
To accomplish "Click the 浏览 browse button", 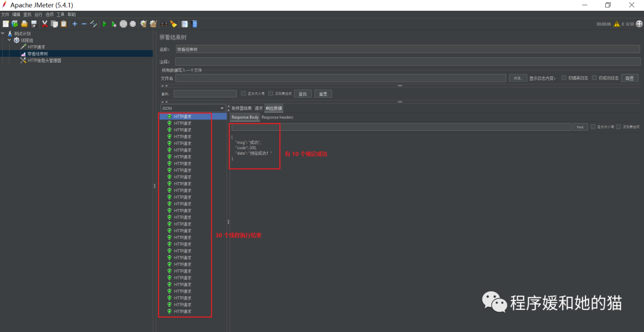I will [x=518, y=78].
